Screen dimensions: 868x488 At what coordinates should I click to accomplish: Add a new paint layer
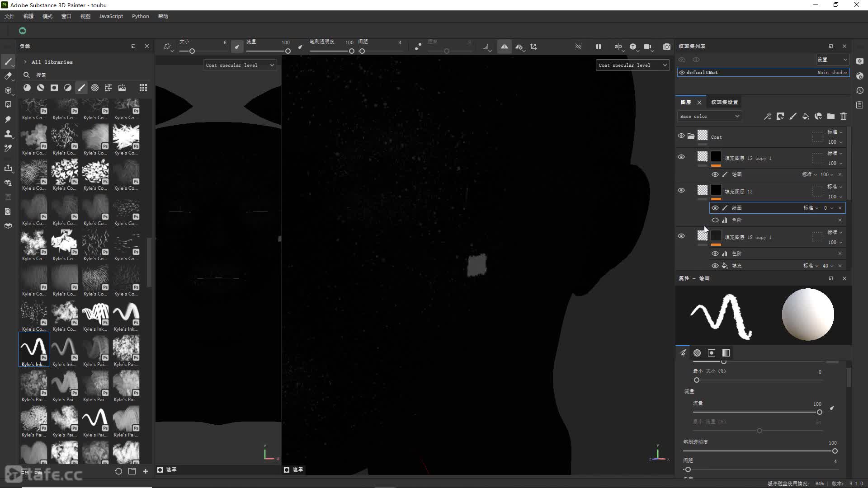[x=793, y=117]
